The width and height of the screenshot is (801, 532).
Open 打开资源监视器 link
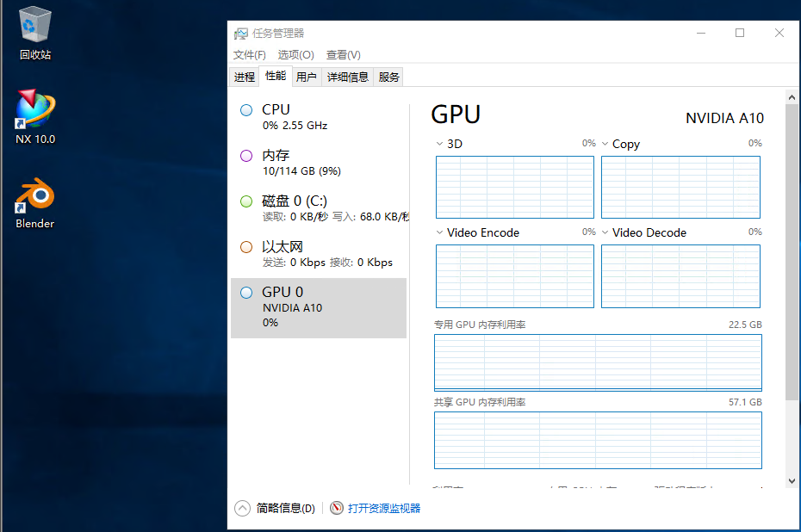click(x=383, y=508)
